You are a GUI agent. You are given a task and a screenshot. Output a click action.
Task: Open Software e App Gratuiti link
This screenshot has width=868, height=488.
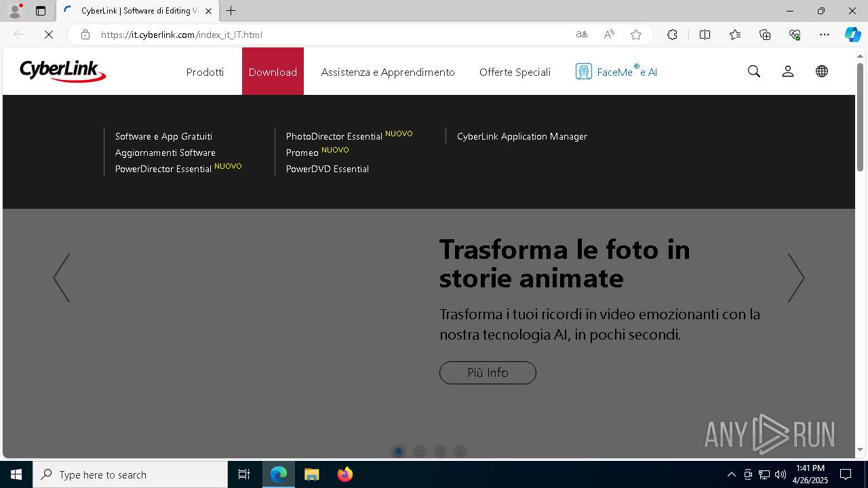click(x=163, y=136)
